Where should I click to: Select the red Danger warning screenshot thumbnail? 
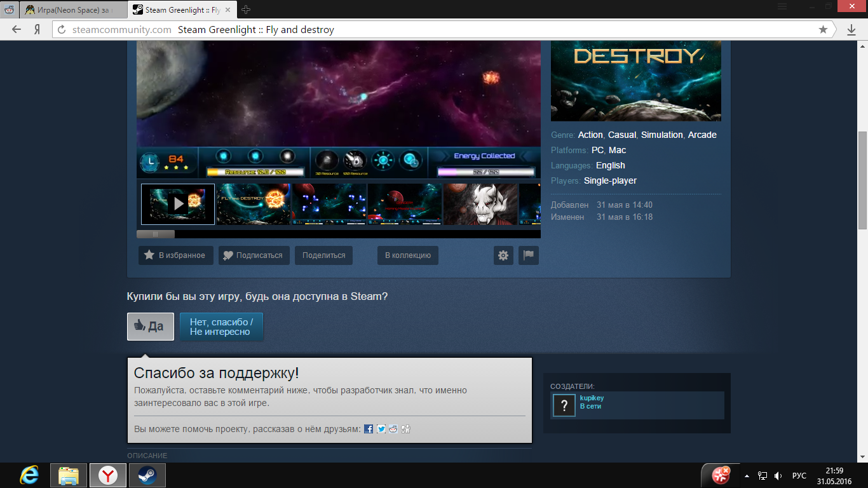pos(405,204)
